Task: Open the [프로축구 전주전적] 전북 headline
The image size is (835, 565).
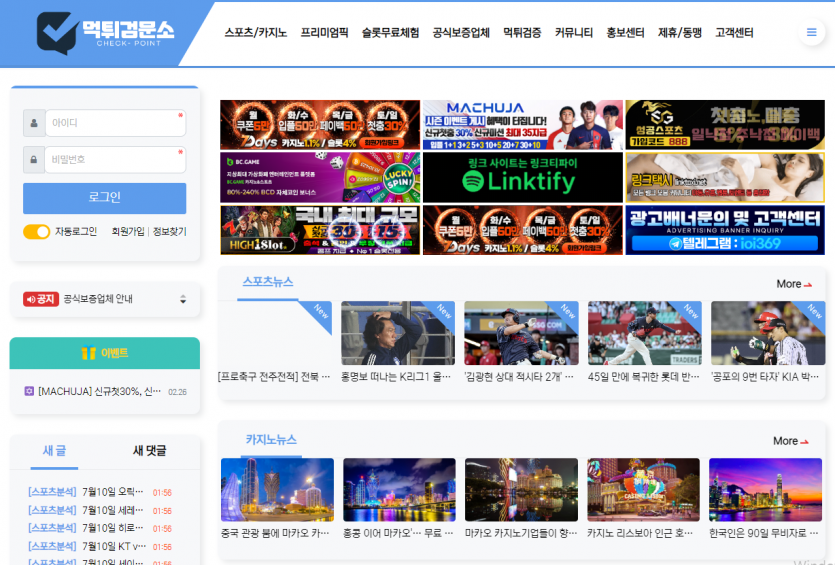Action: (274, 377)
